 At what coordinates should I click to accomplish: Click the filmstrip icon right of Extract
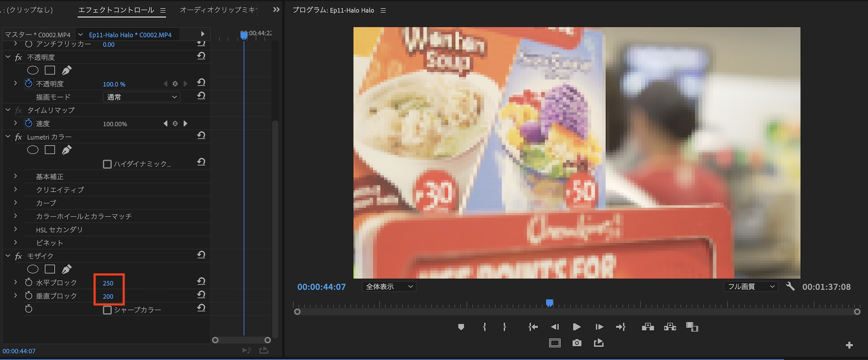(x=692, y=327)
